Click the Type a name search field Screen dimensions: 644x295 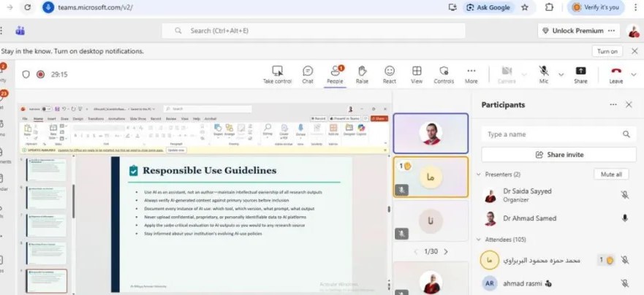coord(552,134)
